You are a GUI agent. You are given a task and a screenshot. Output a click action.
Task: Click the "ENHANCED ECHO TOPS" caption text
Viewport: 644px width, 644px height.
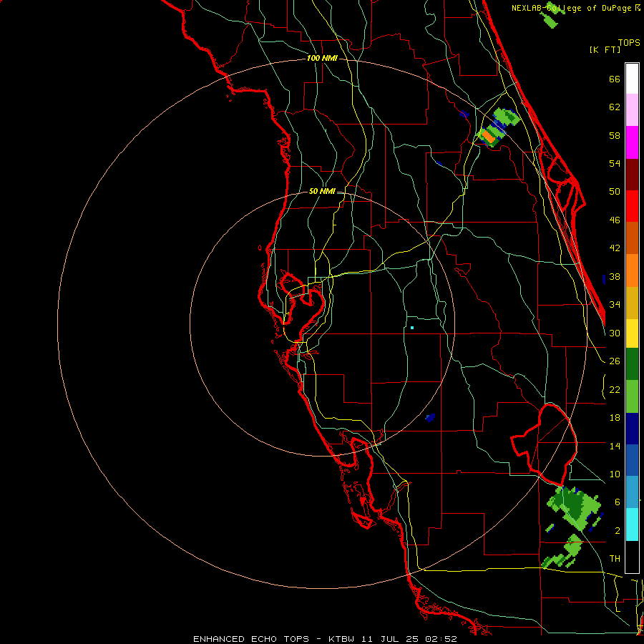coord(251,639)
